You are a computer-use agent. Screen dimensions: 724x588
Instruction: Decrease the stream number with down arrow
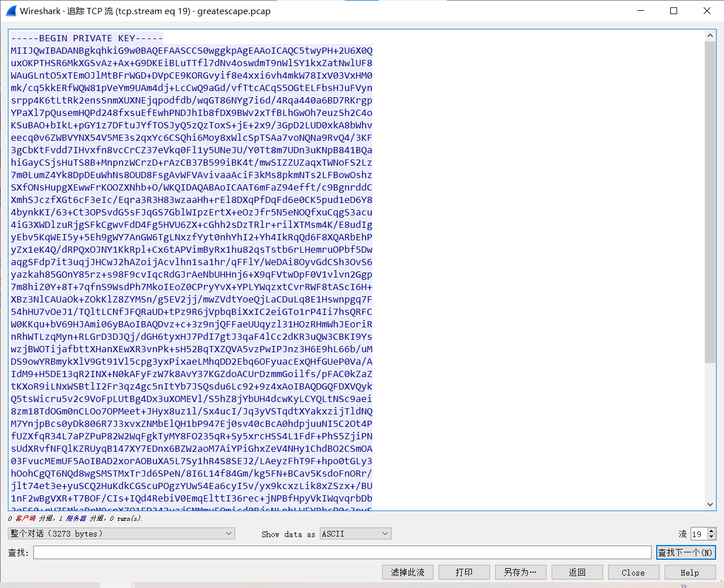coord(712,537)
